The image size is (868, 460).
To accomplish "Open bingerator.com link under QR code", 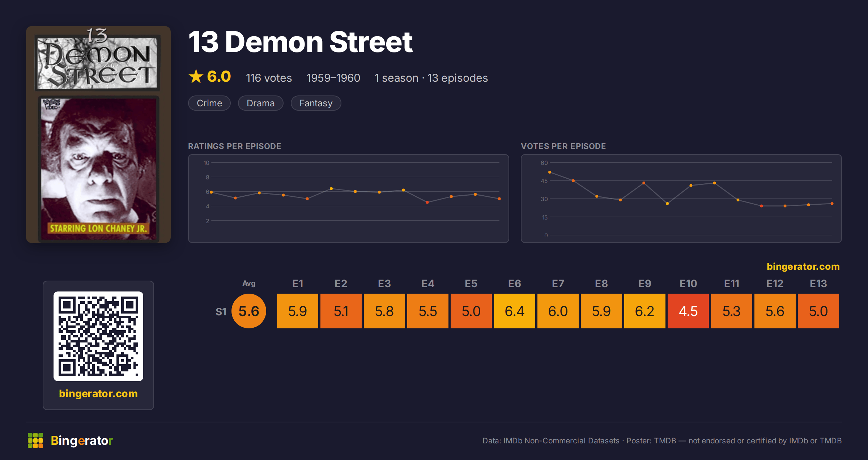I will tap(98, 393).
